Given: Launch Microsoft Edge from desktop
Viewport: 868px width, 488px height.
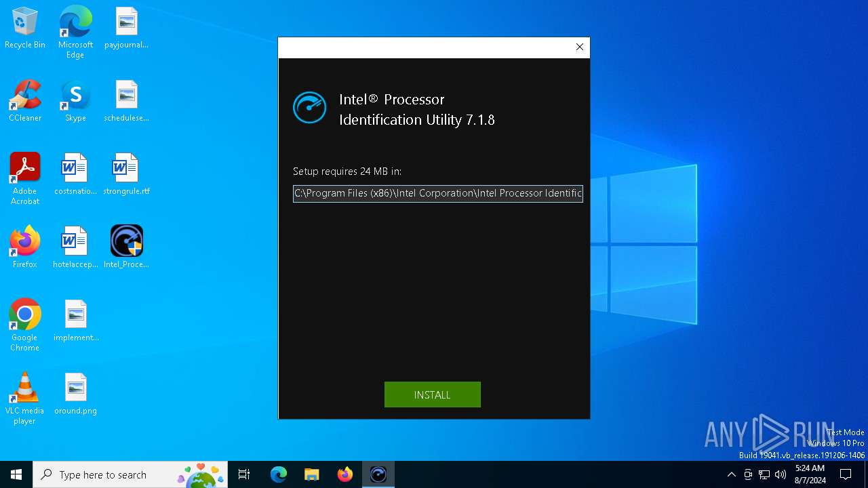Looking at the screenshot, I should [75, 33].
